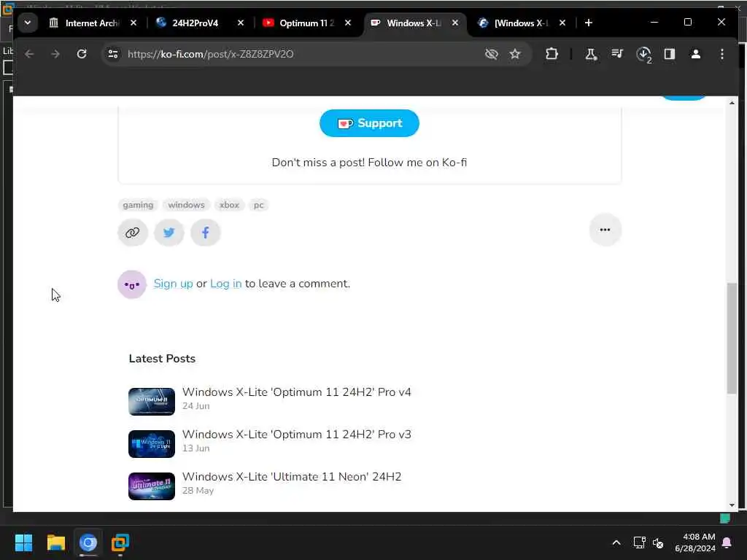The width and height of the screenshot is (747, 560).
Task: Bookmark this page with the star
Action: (x=515, y=54)
